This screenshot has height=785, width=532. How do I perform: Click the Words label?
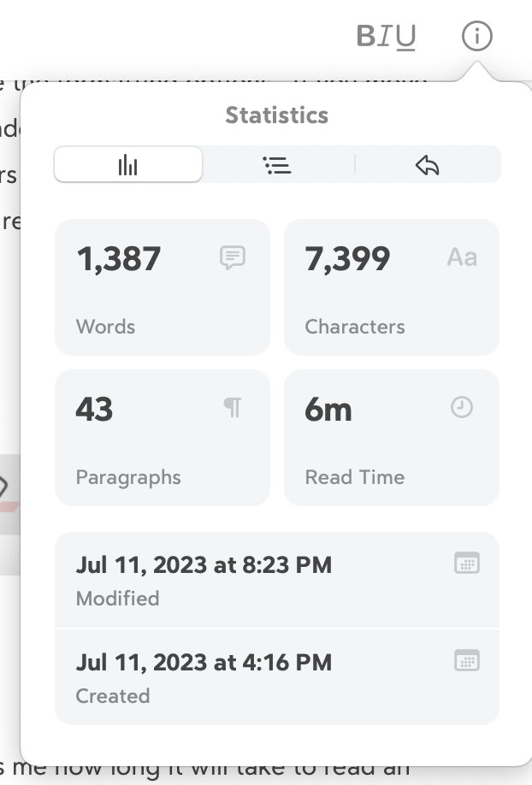point(105,327)
